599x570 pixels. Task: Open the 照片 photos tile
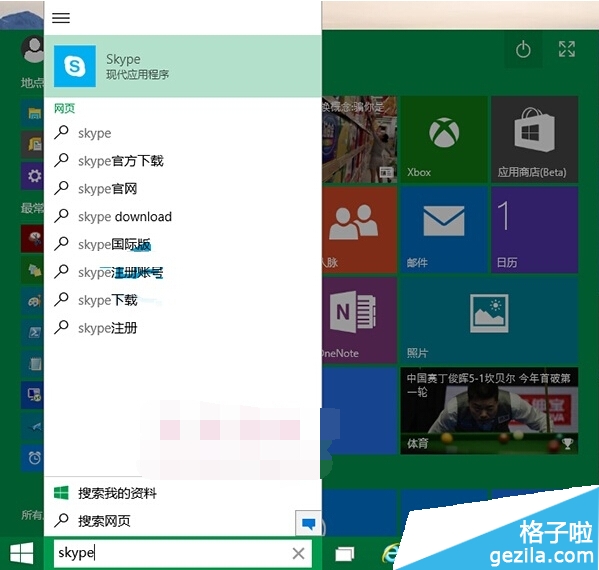(489, 320)
